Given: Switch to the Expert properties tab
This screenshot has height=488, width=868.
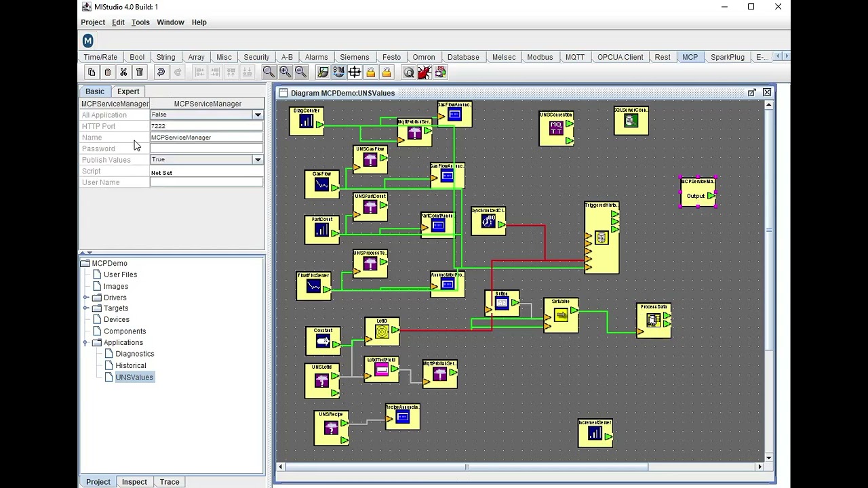Looking at the screenshot, I should pos(128,91).
